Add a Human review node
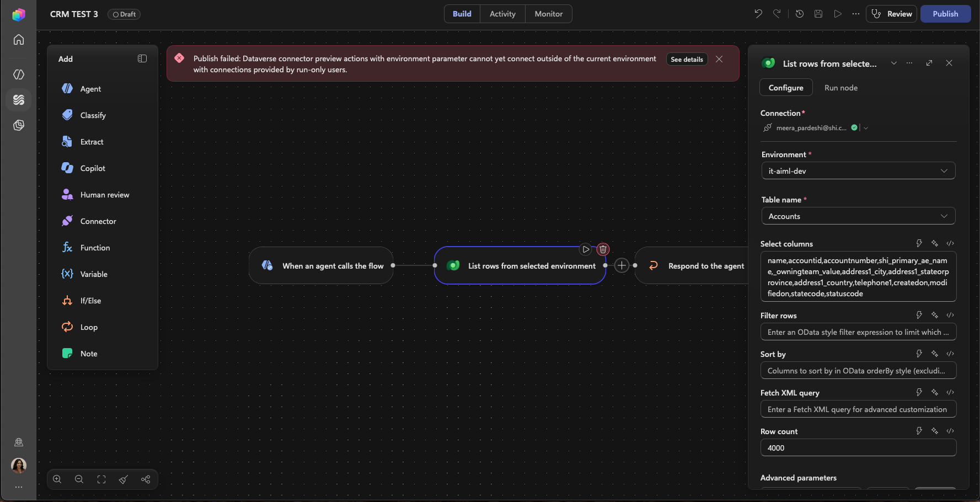Viewport: 980px width, 502px height. coord(103,195)
